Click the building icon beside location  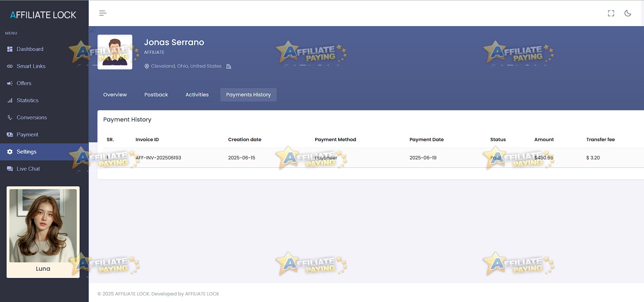229,66
